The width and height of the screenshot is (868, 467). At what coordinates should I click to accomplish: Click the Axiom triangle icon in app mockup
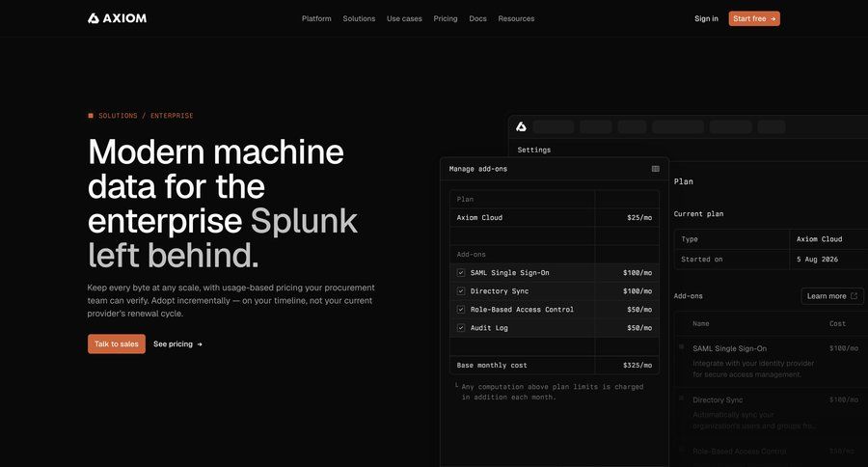[x=521, y=126]
